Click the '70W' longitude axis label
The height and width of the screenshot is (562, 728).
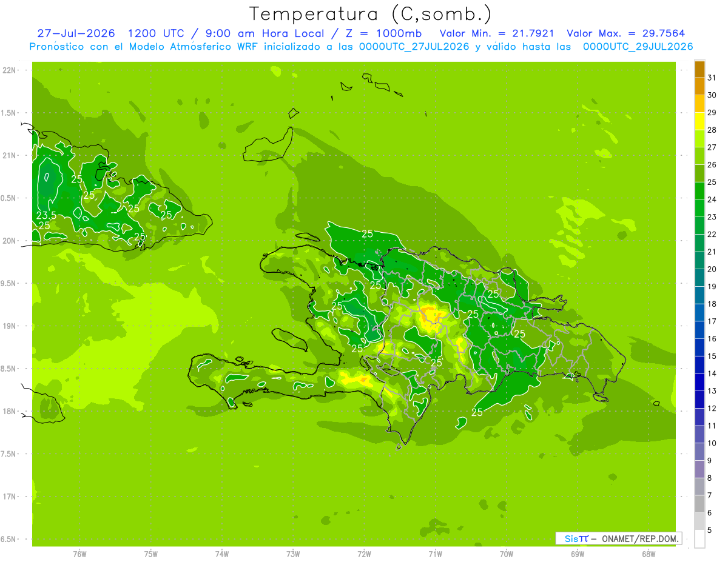507,554
